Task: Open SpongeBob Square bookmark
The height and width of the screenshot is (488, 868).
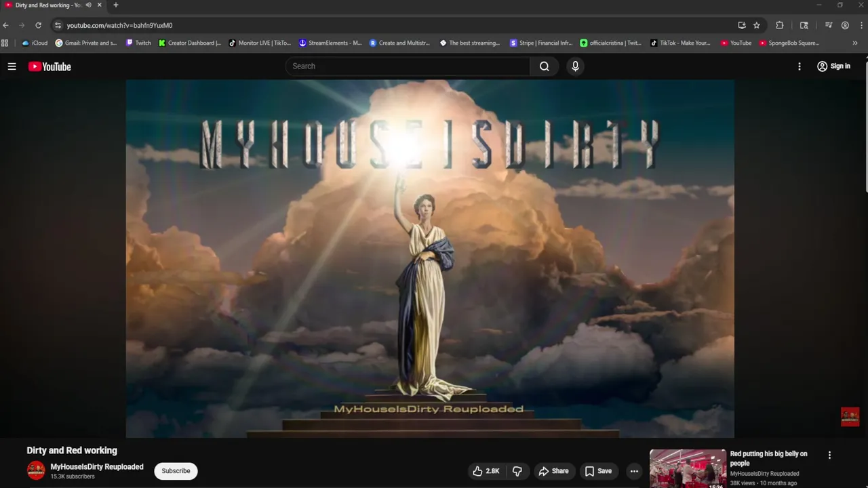Action: pyautogui.click(x=790, y=43)
